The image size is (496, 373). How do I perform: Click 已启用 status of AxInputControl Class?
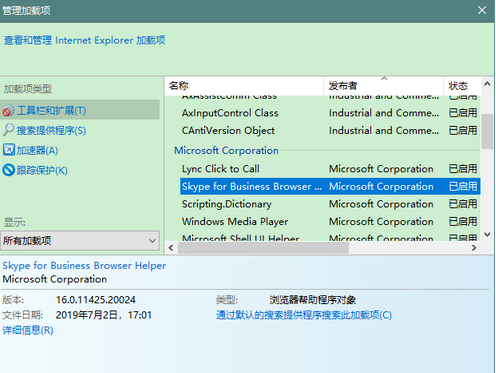pos(463,113)
